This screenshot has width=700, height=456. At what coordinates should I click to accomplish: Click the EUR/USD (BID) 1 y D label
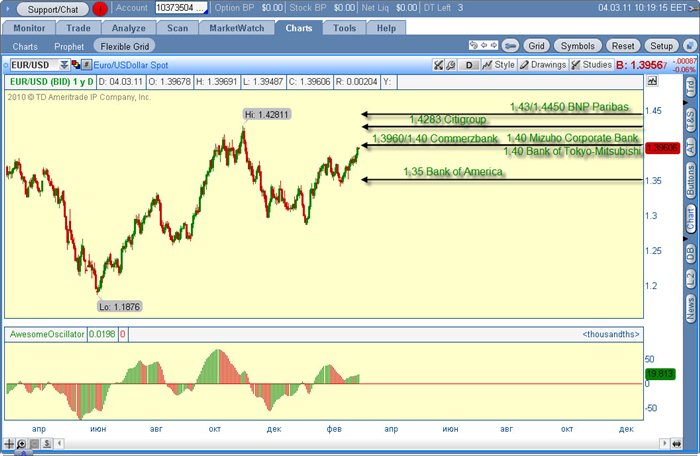point(51,82)
